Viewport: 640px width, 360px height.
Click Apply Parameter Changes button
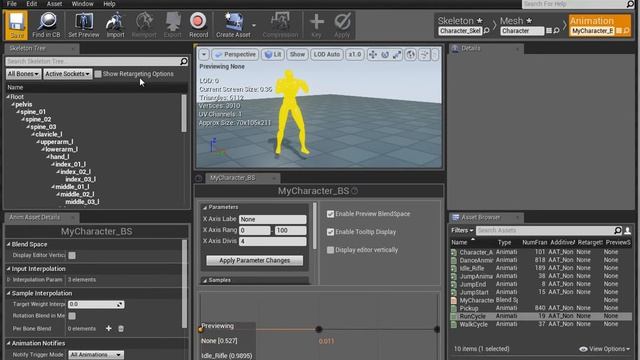254,260
